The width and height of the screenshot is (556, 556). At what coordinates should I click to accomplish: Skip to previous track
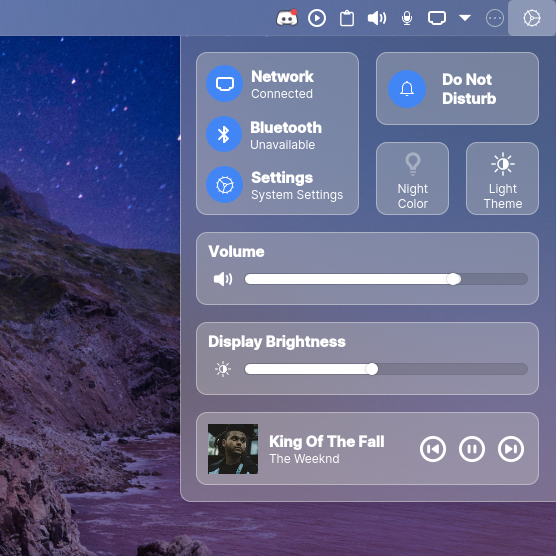[433, 449]
